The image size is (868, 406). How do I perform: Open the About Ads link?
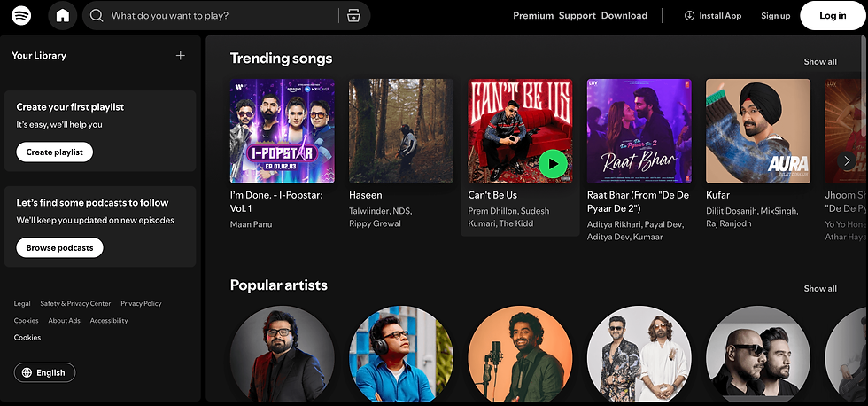(x=64, y=321)
